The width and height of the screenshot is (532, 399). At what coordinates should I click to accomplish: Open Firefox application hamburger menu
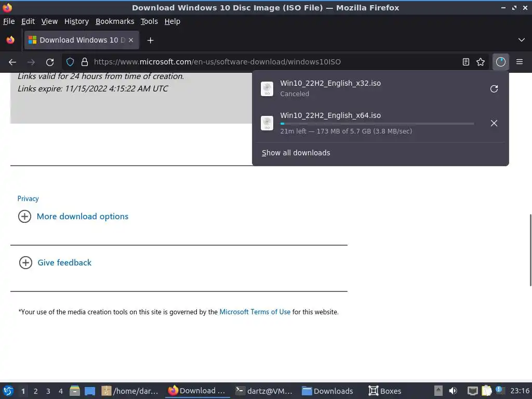[x=520, y=62]
